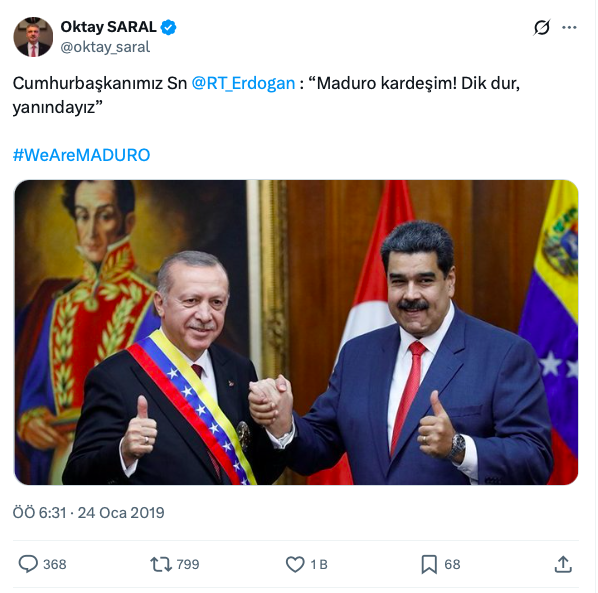Image resolution: width=598 pixels, height=593 pixels.
Task: Click the 1 B likes count
Action: click(319, 564)
